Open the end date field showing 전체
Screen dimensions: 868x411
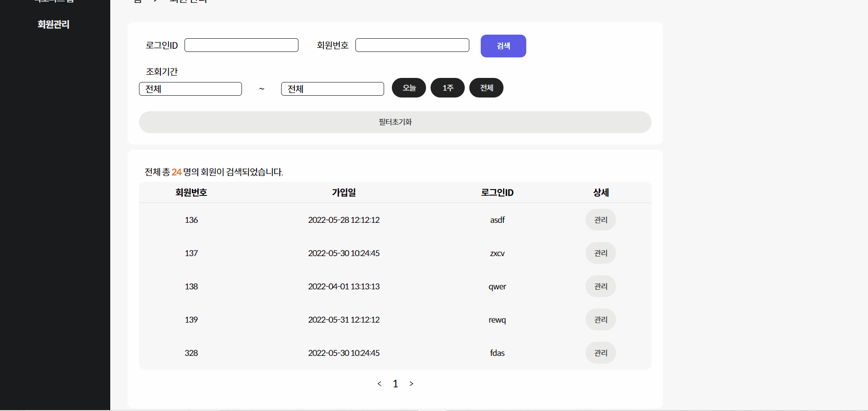coord(333,89)
